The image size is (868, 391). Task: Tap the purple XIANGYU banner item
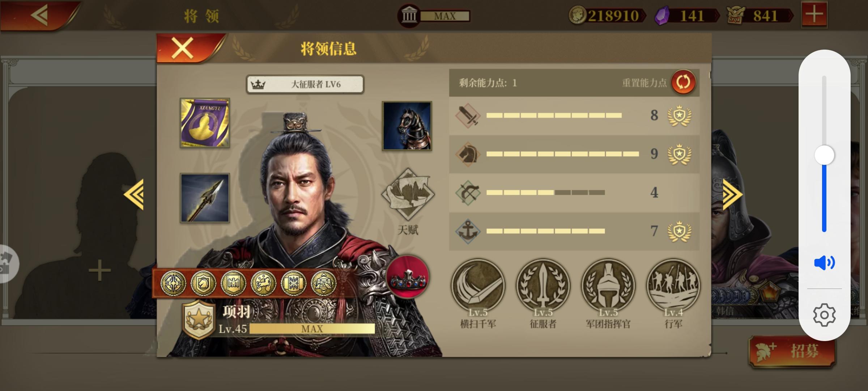tap(205, 123)
